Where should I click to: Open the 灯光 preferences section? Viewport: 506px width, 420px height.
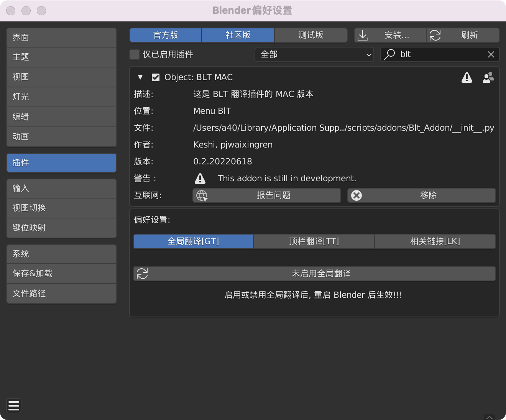[x=61, y=97]
